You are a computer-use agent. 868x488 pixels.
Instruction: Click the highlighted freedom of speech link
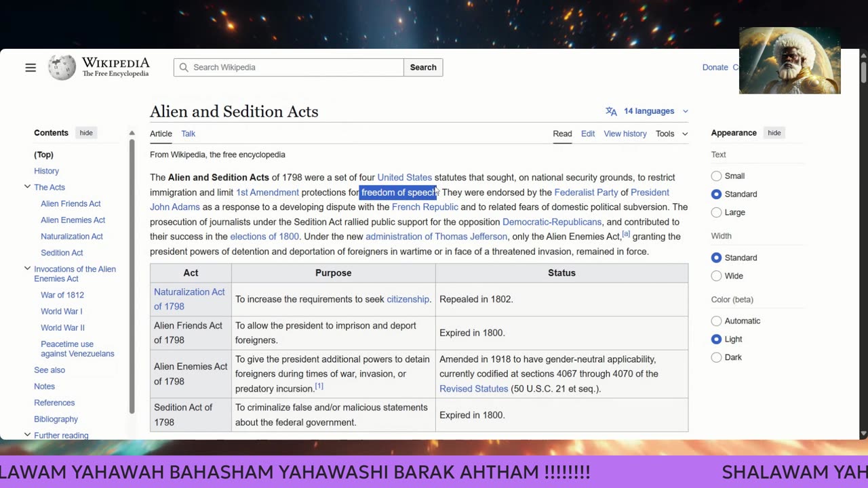(399, 192)
